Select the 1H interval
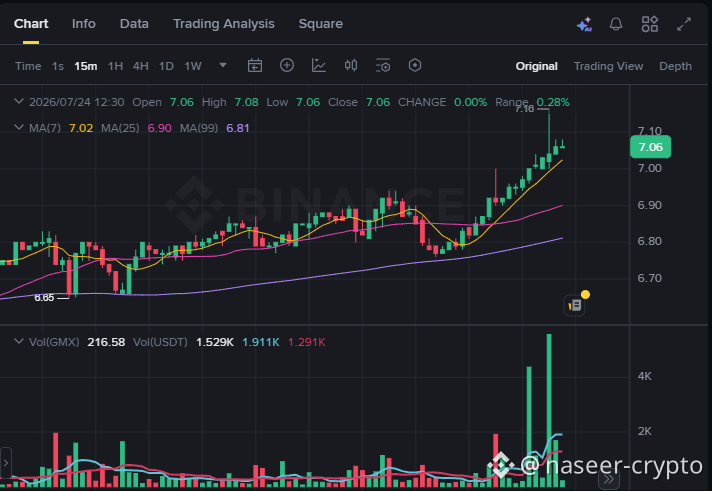The image size is (712, 491). point(115,66)
